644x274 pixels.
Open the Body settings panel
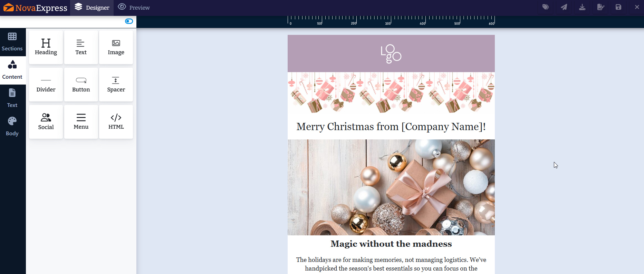point(12,127)
